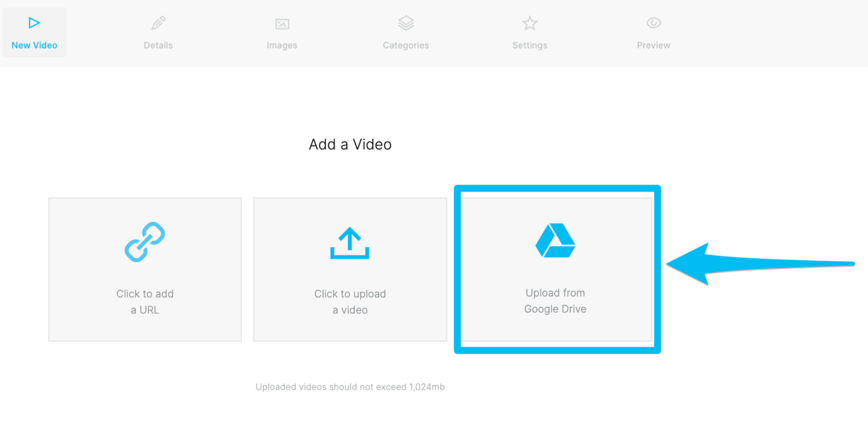Switch to the Images tab label
This screenshot has height=426, width=868.
[282, 45]
